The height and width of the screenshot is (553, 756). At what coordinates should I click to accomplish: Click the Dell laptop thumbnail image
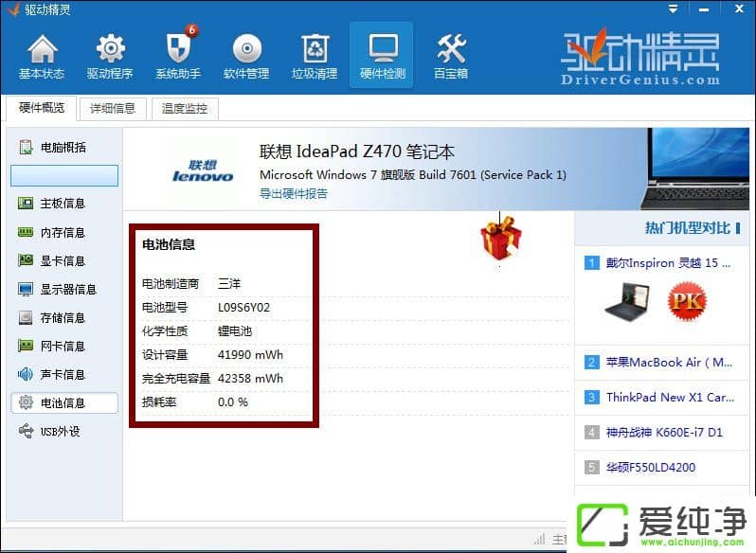(629, 302)
